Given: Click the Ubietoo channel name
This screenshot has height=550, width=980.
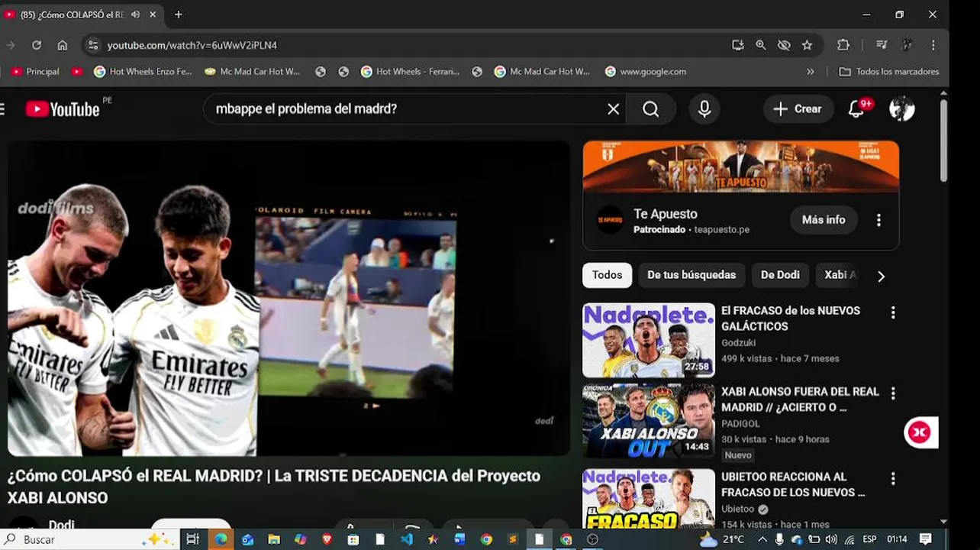Looking at the screenshot, I should (x=738, y=510).
